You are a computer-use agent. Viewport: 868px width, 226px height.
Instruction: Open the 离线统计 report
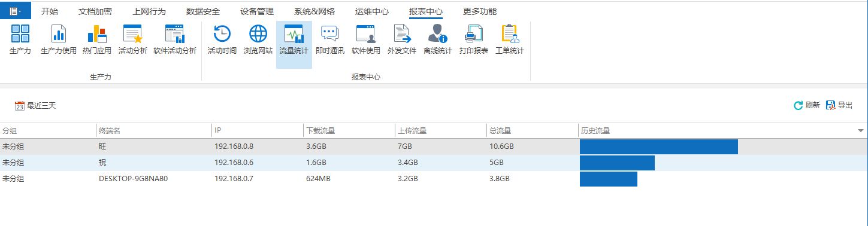pos(438,40)
